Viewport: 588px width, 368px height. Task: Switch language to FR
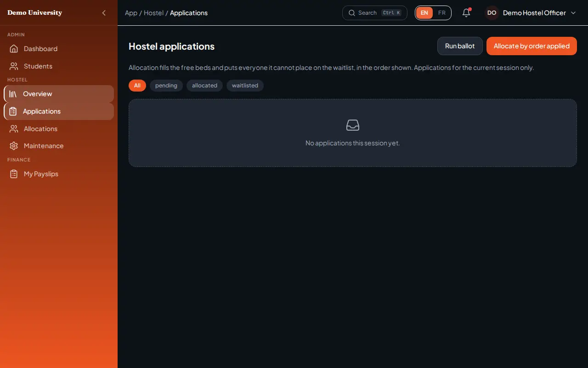click(442, 13)
